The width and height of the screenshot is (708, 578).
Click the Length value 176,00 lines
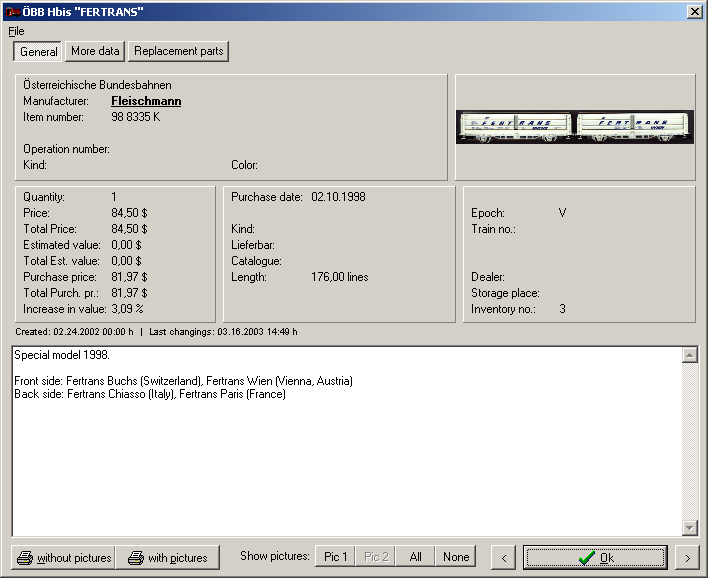click(340, 277)
